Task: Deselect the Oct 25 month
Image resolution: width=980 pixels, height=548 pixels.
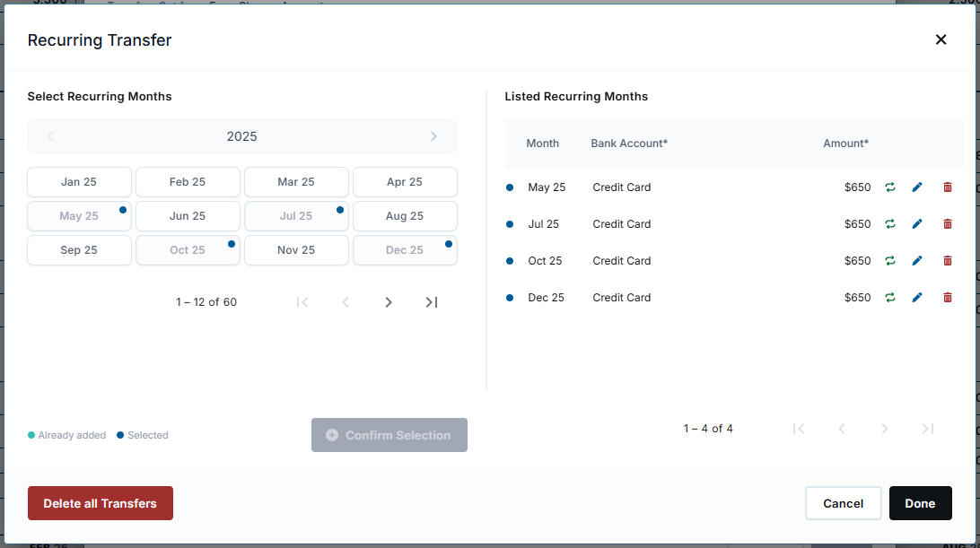Action: click(188, 250)
